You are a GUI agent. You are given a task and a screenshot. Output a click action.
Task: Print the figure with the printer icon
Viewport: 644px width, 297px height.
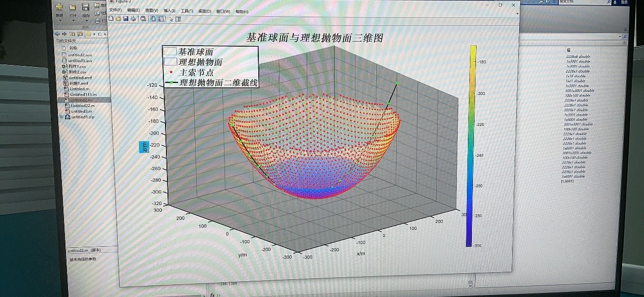click(133, 19)
